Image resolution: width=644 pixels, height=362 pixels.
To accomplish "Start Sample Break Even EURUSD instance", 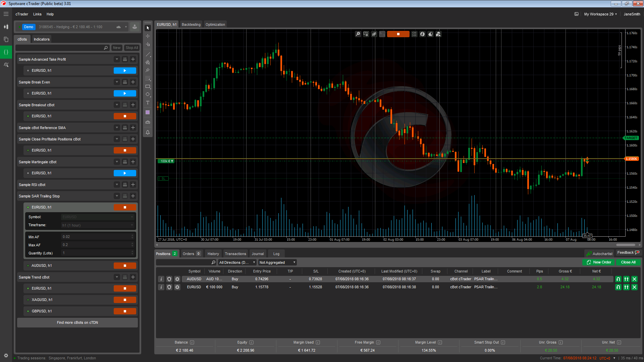I will 125,94.
